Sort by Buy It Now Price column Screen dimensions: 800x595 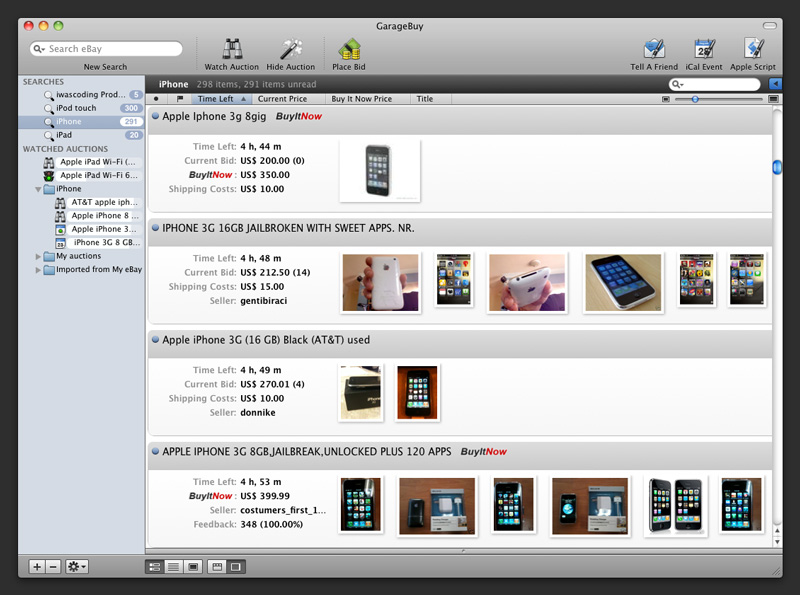[x=368, y=99]
